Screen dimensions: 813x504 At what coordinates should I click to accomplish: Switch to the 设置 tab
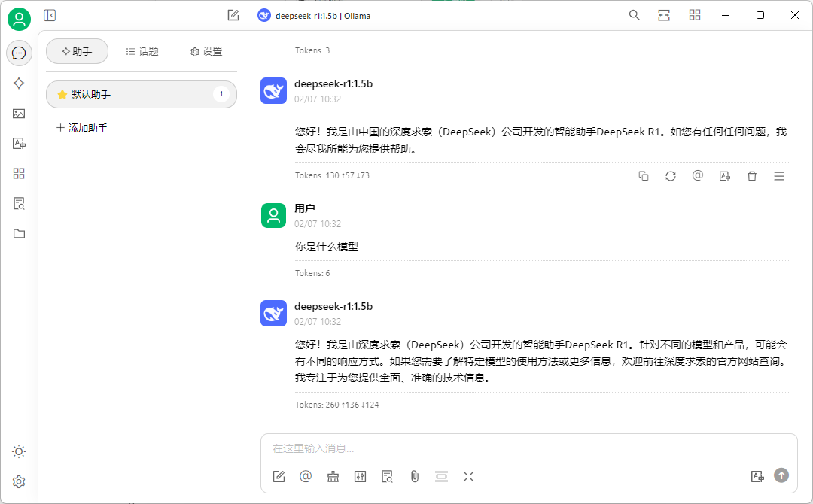[x=206, y=51]
